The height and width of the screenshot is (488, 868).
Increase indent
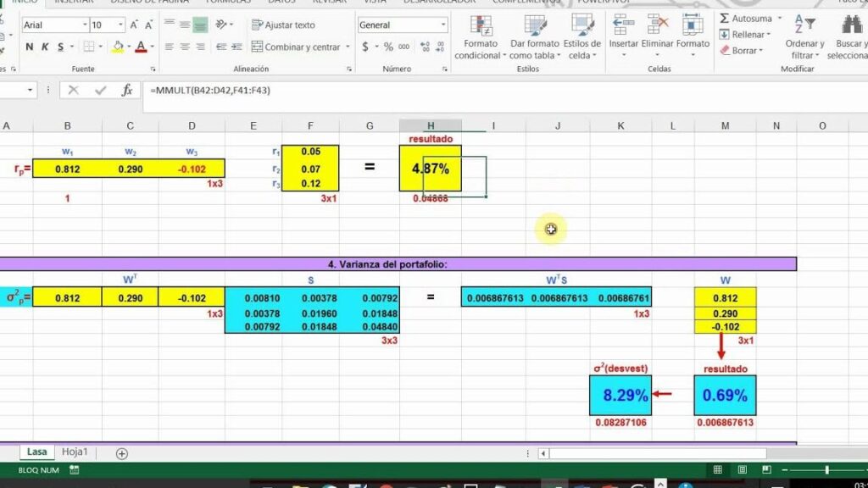pos(237,47)
